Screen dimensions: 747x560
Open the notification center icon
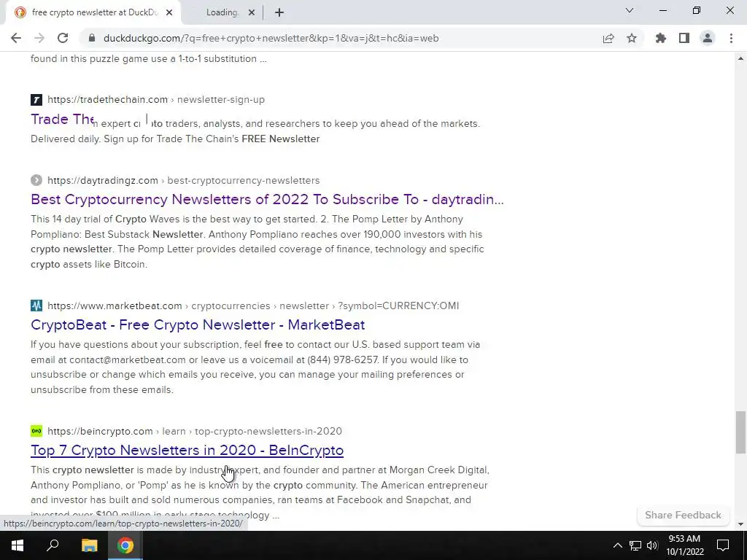[x=723, y=545]
